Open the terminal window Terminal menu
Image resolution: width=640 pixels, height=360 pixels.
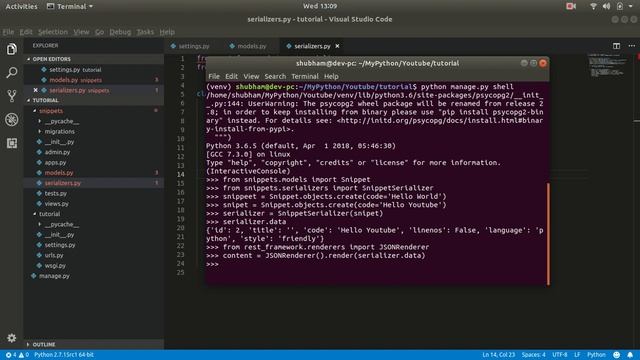(x=305, y=76)
